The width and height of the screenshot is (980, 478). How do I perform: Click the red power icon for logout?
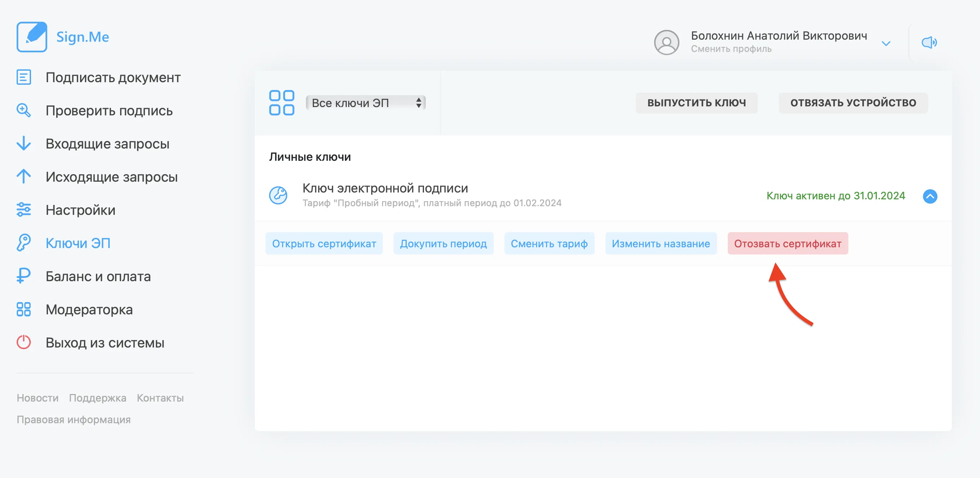tap(23, 342)
